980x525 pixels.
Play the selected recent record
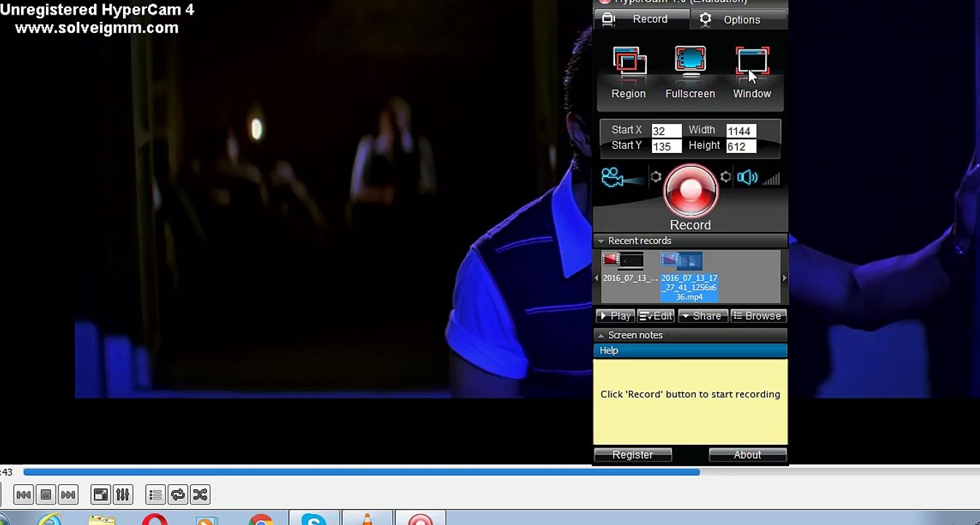615,316
